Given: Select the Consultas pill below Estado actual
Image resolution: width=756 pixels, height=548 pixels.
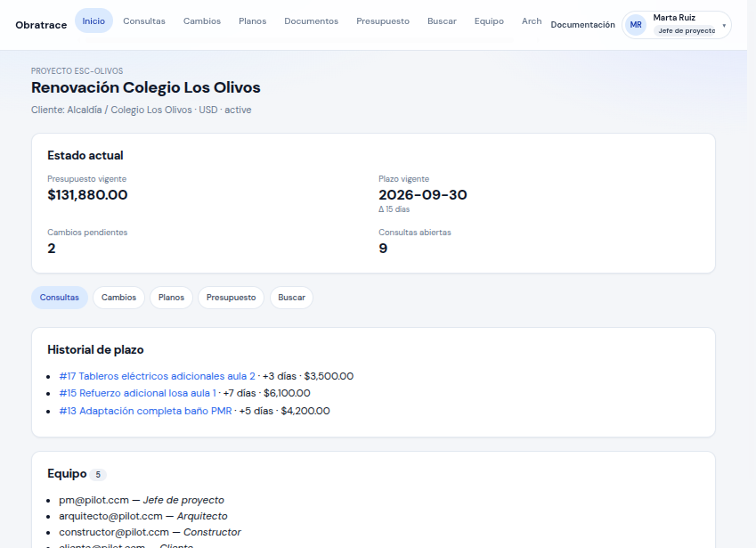Looking at the screenshot, I should [x=60, y=298].
